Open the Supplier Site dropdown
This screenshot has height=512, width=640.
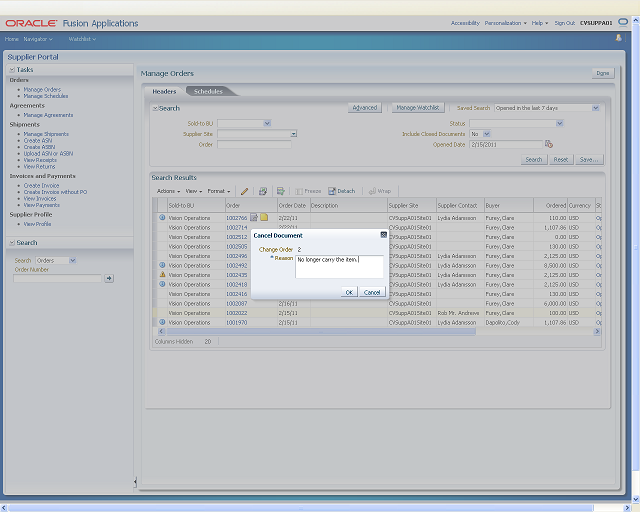[x=293, y=134]
